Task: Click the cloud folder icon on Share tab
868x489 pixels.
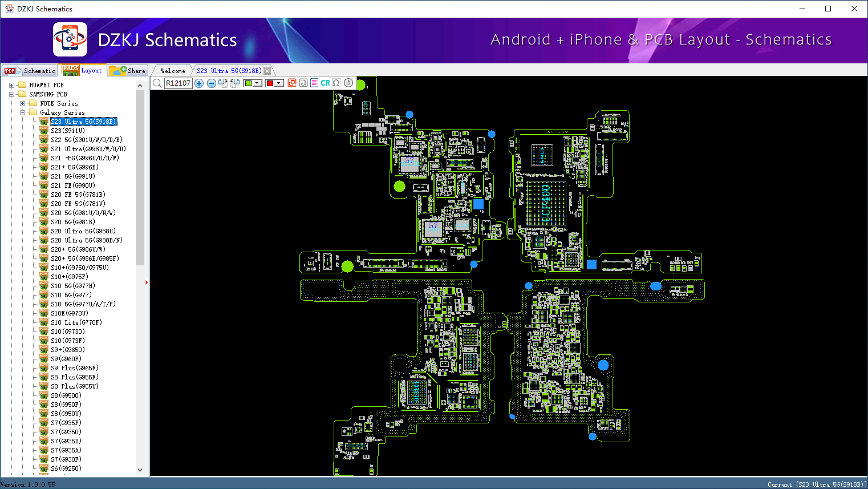Action: 117,70
